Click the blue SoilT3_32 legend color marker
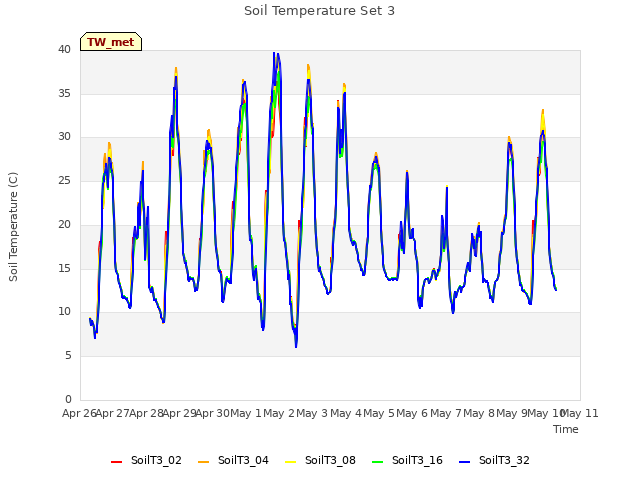Viewport: 640px width, 480px height. [464, 462]
